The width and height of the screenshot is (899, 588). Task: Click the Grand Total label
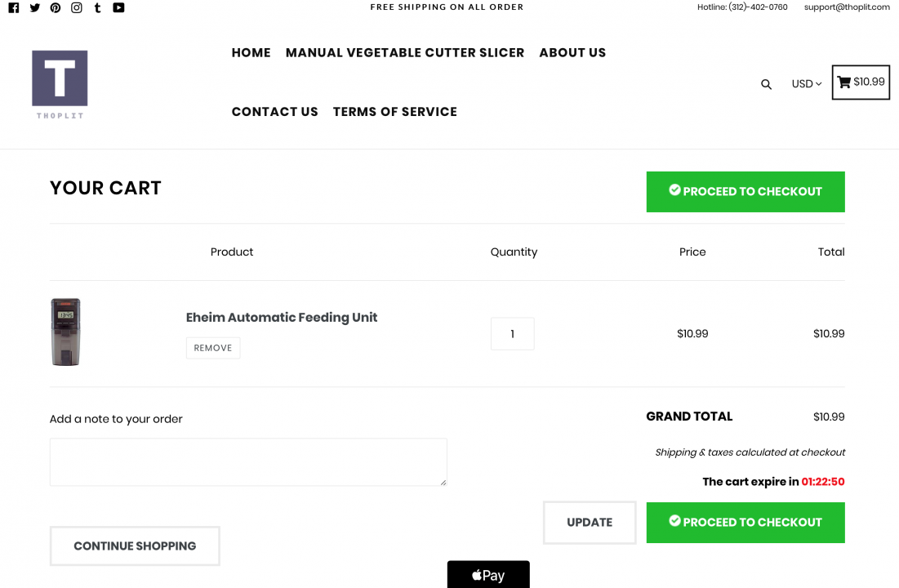tap(689, 416)
